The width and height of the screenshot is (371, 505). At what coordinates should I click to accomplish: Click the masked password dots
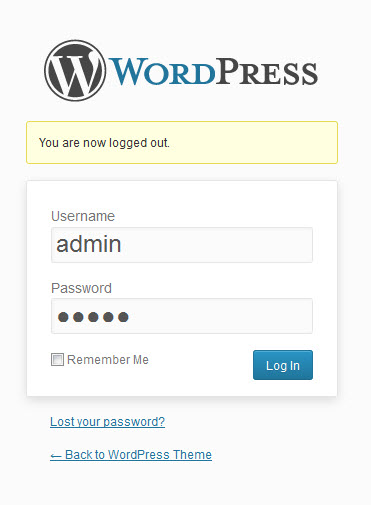click(93, 317)
